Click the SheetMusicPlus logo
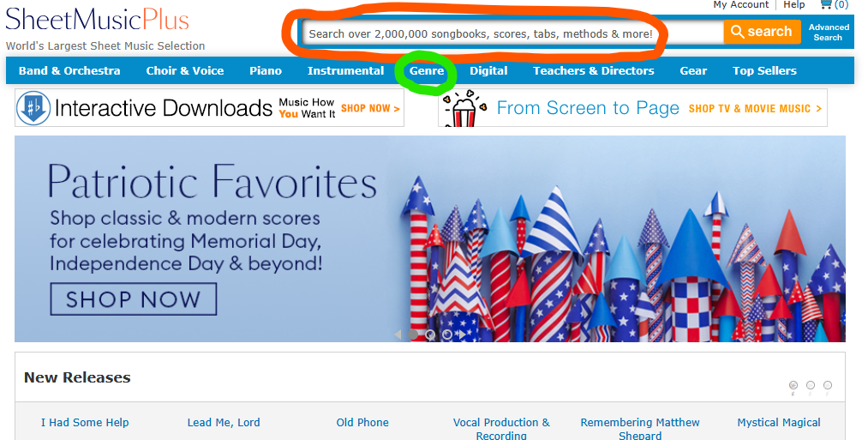 pos(98,20)
